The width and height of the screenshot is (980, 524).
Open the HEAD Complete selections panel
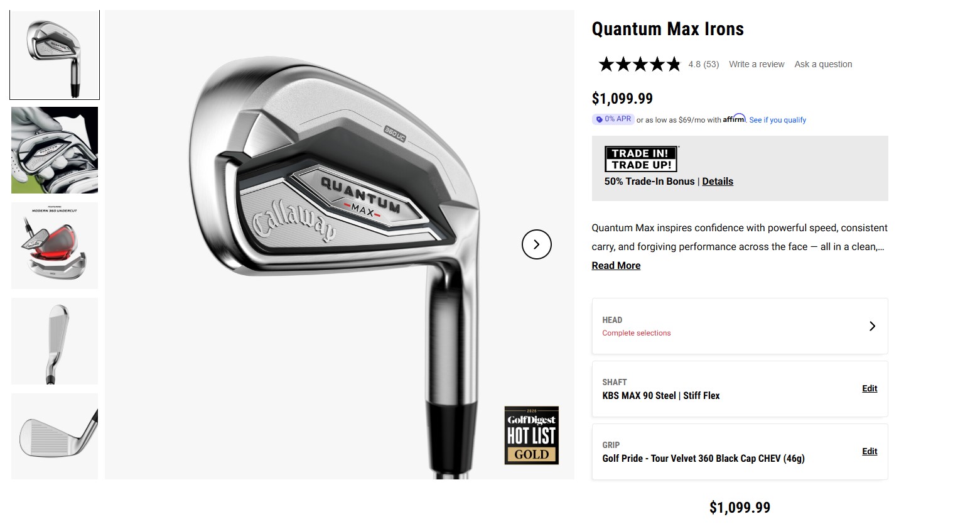[740, 326]
